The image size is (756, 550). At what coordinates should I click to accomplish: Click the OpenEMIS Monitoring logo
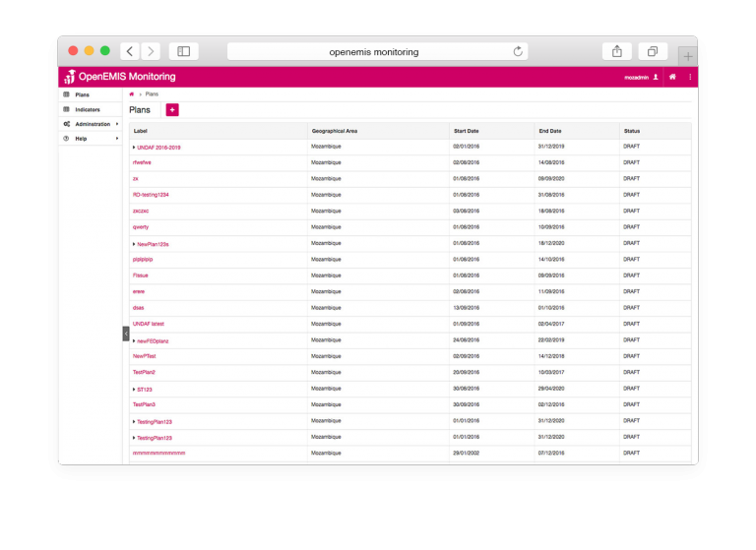click(119, 77)
